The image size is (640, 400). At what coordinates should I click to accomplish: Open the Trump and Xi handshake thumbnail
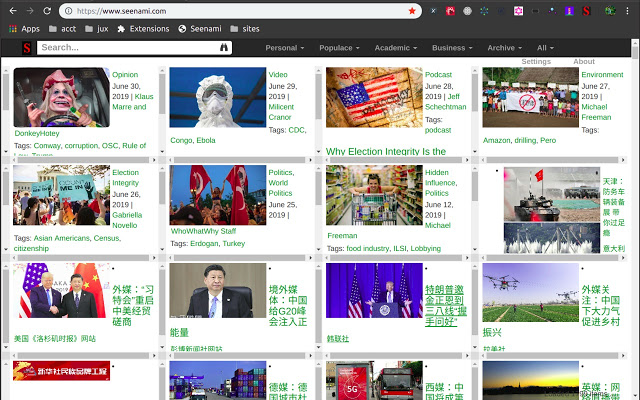coord(62,291)
